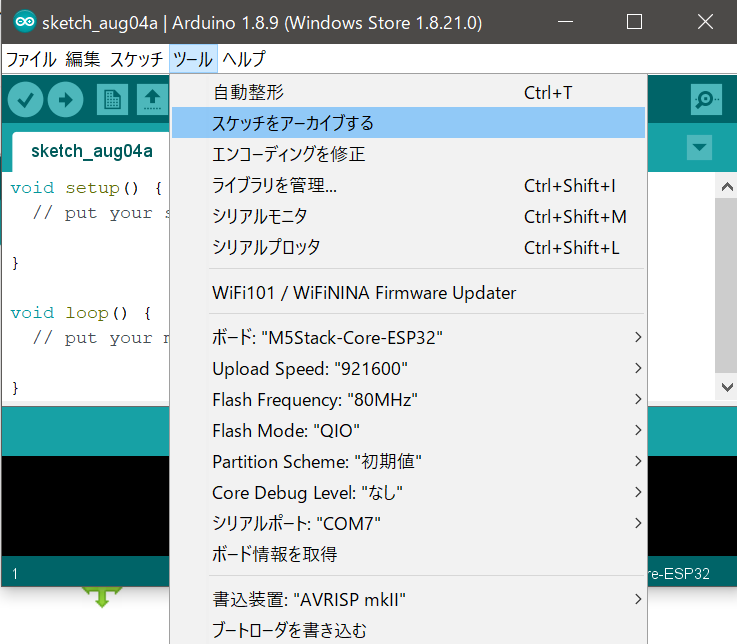This screenshot has height=644, width=737.
Task: Click the editor scrollbar down arrow
Action: [x=726, y=386]
